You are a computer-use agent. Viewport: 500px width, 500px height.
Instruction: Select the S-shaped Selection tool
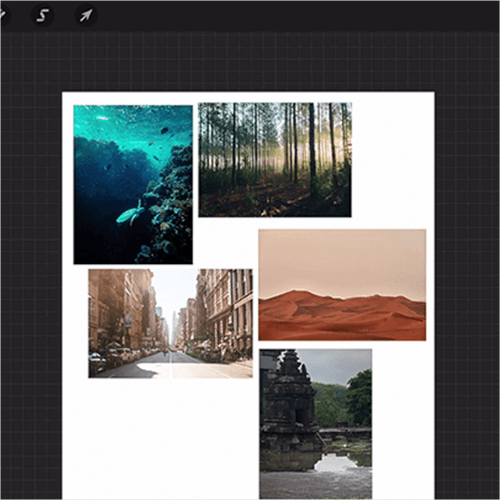pos(42,15)
